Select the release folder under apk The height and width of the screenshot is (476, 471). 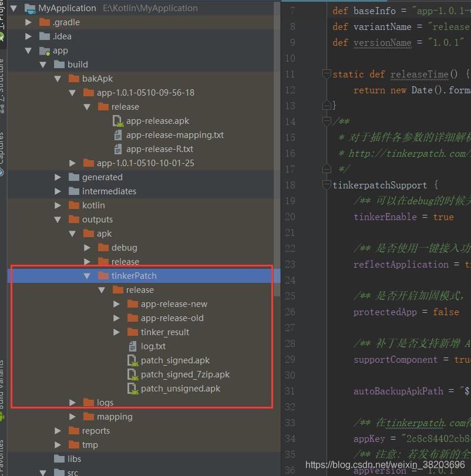click(125, 261)
